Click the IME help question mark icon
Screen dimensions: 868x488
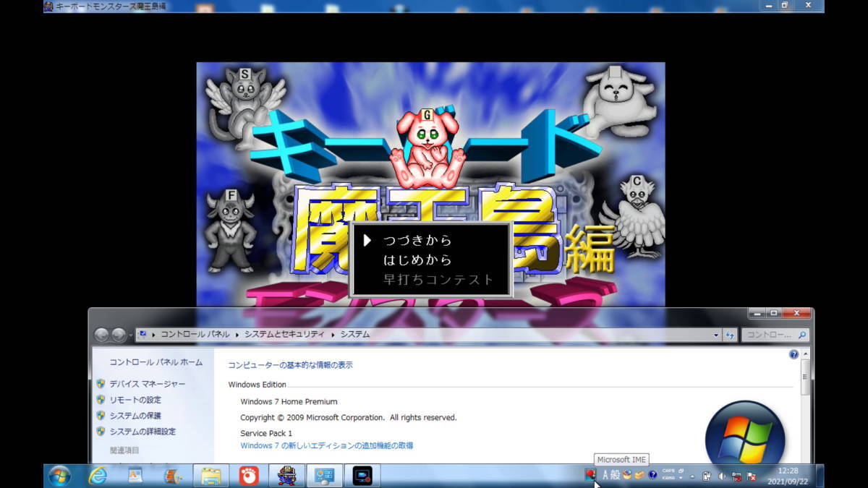tap(652, 475)
